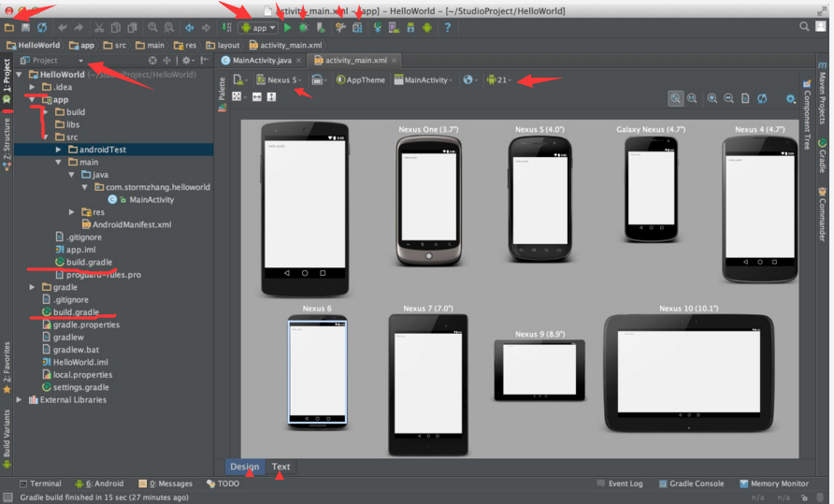Image resolution: width=834 pixels, height=504 pixels.
Task: Zoom out on the design preview
Action: (x=728, y=98)
